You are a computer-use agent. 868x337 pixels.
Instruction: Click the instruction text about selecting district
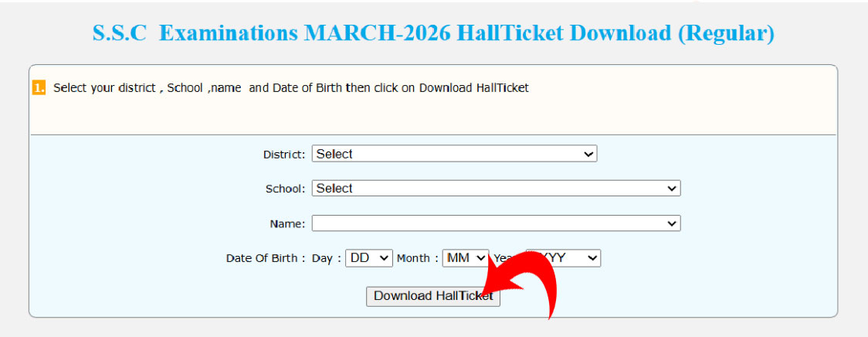(x=290, y=88)
